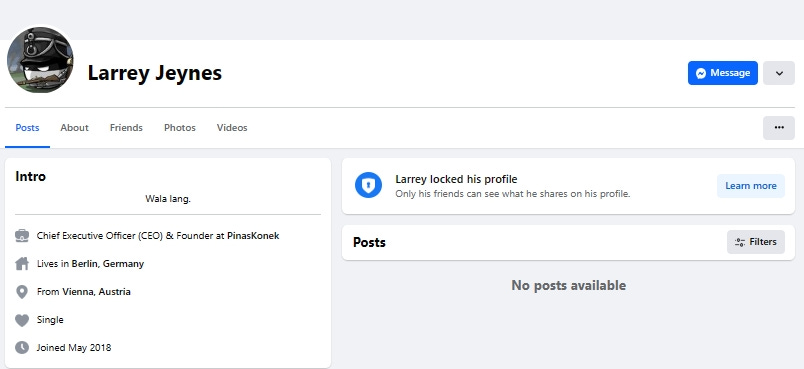This screenshot has width=804, height=369.
Task: Click the clock icon beside Joined
Action: coord(22,348)
